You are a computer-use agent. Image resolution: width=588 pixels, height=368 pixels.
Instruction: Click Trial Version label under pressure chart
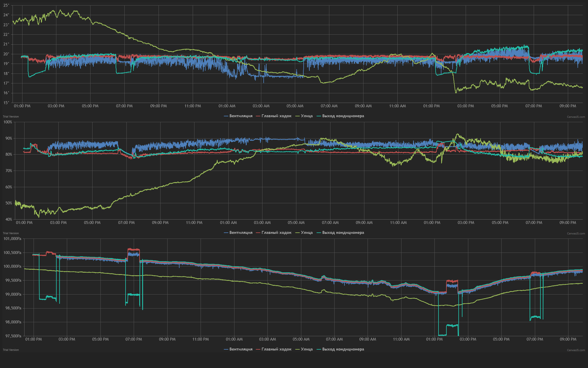pos(11,350)
